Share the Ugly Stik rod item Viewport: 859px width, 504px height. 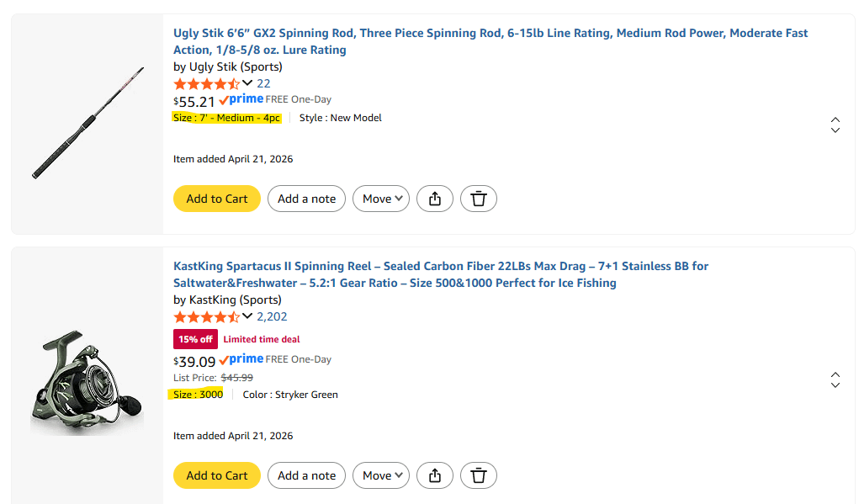pos(435,199)
